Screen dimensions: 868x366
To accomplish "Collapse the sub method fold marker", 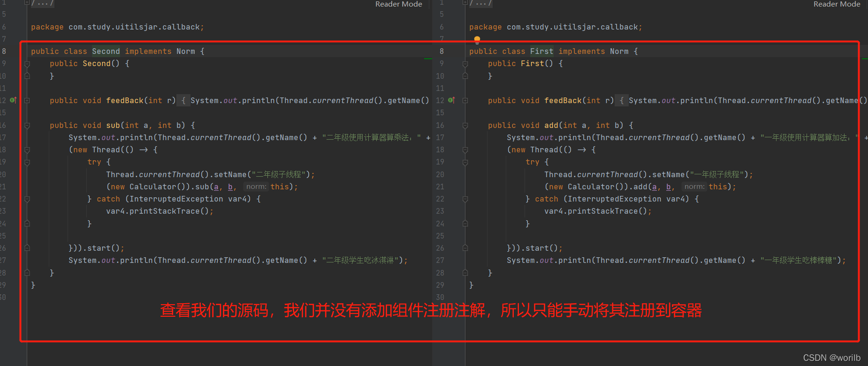I will 27,126.
